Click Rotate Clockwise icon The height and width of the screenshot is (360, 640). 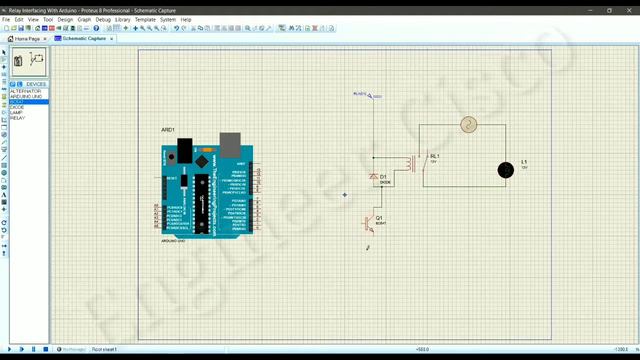(4, 223)
